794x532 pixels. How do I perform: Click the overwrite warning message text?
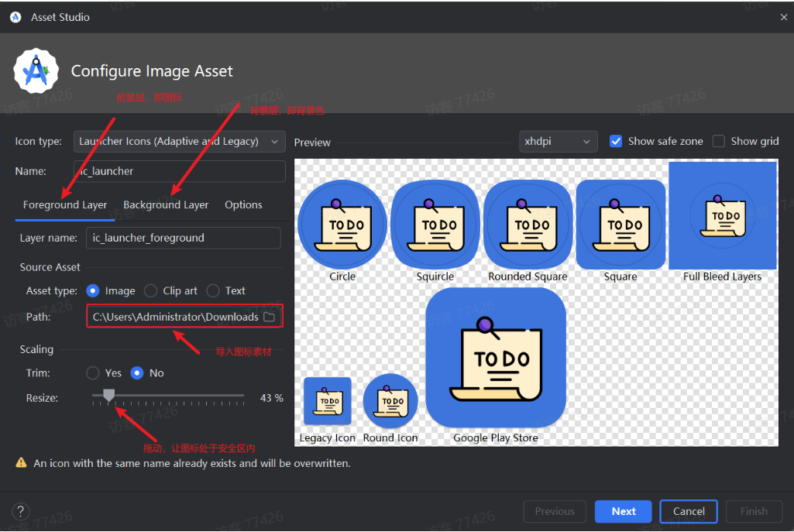click(x=192, y=463)
